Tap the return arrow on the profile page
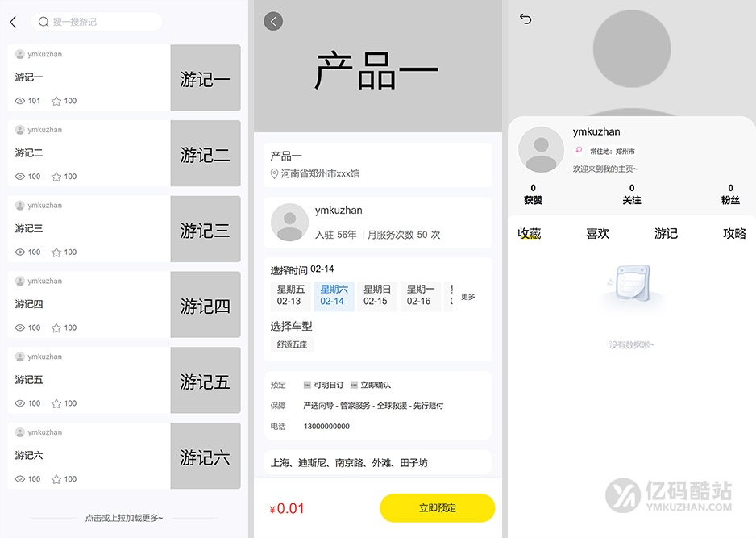756x538 pixels. (524, 18)
